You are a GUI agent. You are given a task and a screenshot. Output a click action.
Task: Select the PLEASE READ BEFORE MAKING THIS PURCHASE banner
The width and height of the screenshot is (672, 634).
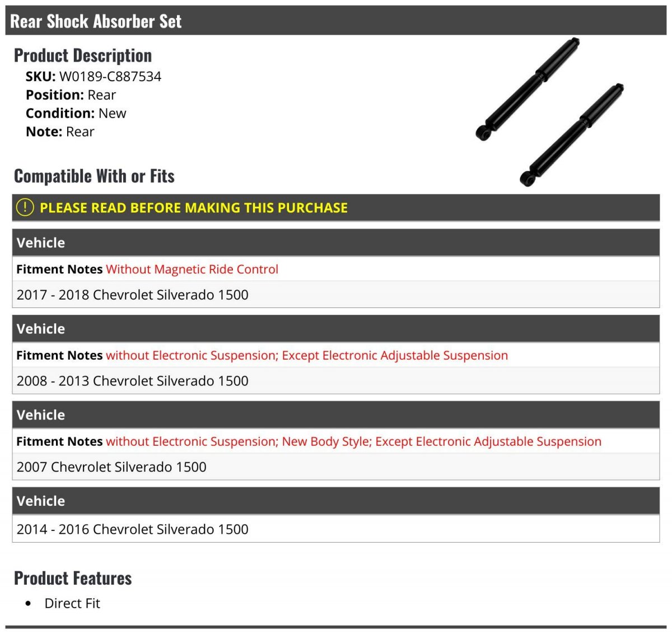(336, 208)
